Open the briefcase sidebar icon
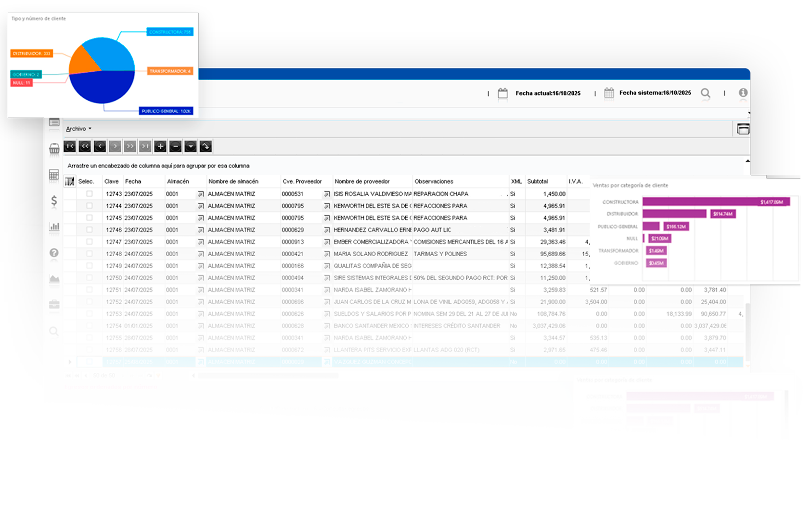 coord(54,304)
